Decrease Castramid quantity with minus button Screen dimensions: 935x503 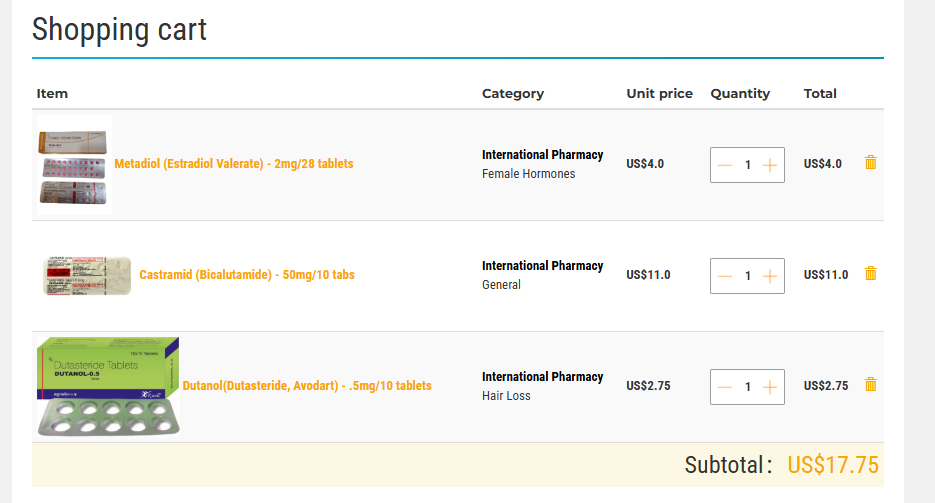tap(725, 276)
